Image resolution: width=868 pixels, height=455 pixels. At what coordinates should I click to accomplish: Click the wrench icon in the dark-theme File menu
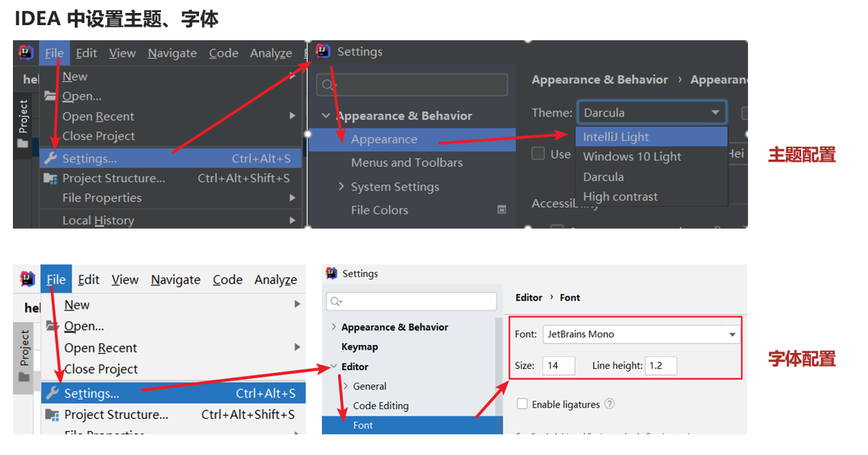tap(50, 158)
